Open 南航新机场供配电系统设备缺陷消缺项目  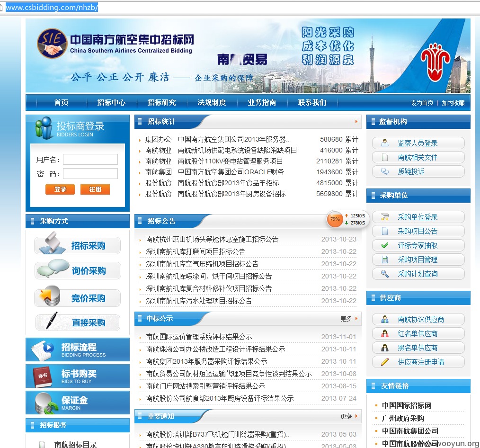(238, 150)
